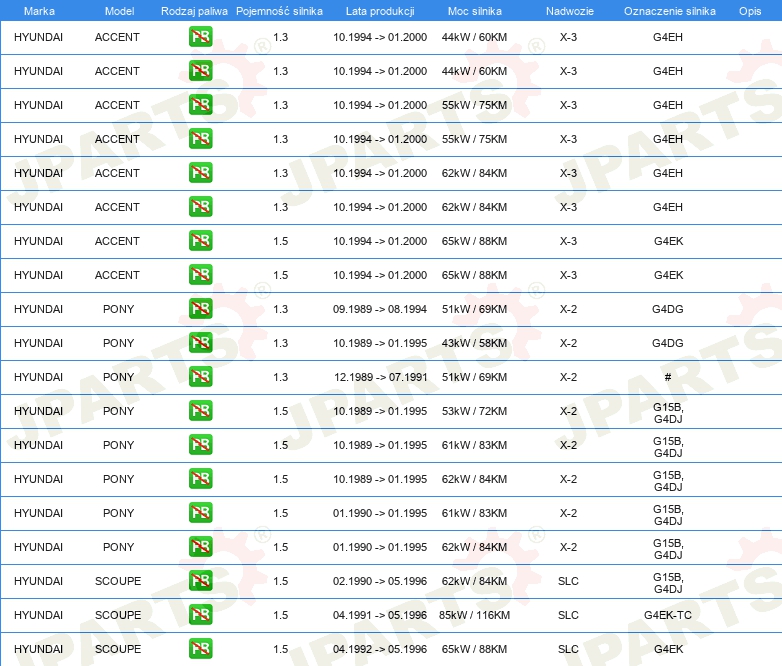Select the date range 12.1989 -> 07.1991
This screenshot has width=782, height=666.
(381, 377)
